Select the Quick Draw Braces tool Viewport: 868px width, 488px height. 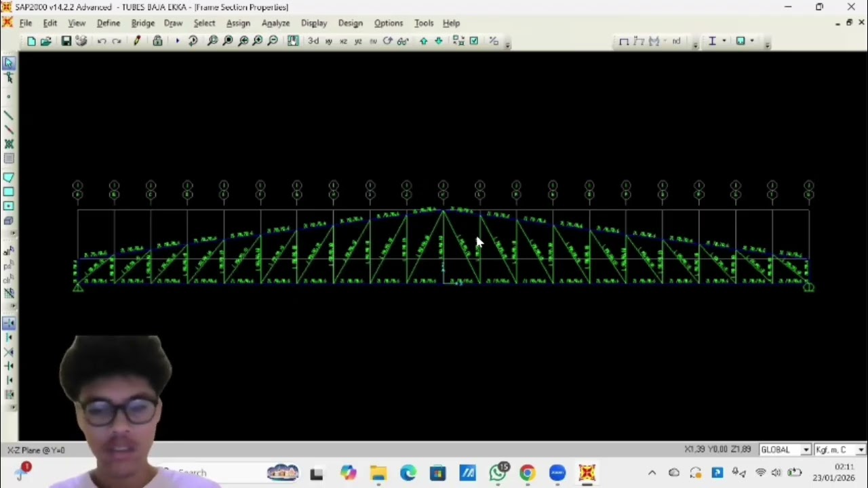[9, 144]
